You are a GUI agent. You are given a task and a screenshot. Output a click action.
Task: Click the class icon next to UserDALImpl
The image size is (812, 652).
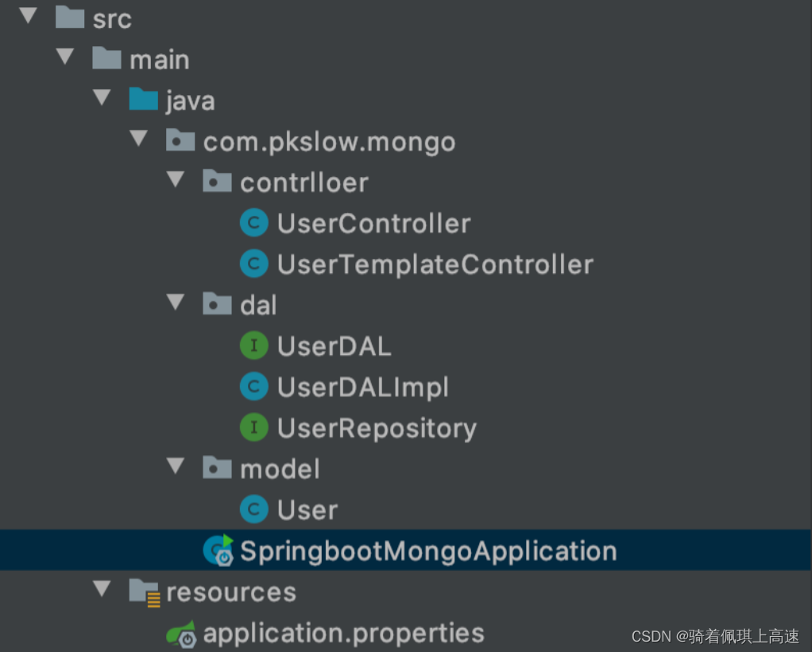pos(253,387)
